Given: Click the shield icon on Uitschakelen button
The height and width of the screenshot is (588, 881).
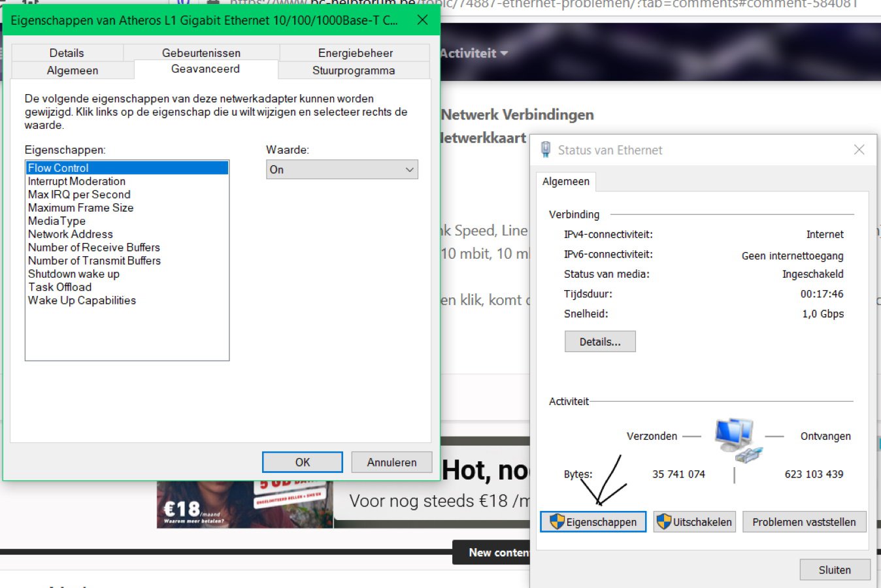Looking at the screenshot, I should [664, 521].
